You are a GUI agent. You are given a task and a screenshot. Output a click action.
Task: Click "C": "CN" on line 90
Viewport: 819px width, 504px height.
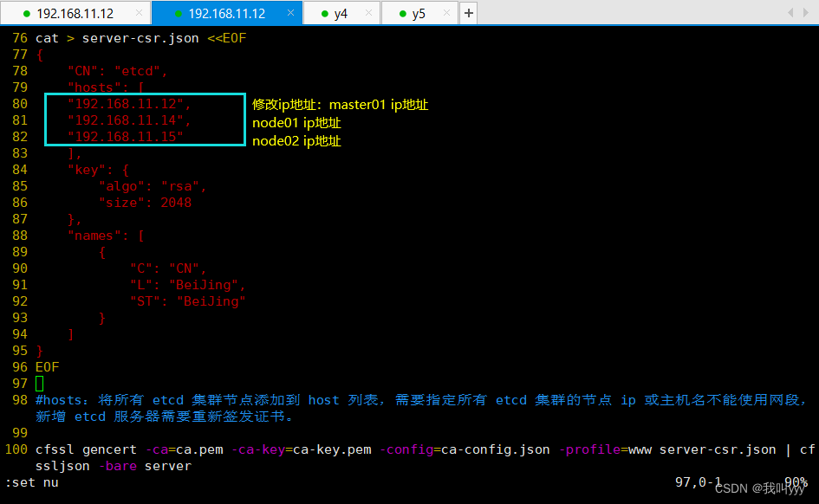click(165, 268)
